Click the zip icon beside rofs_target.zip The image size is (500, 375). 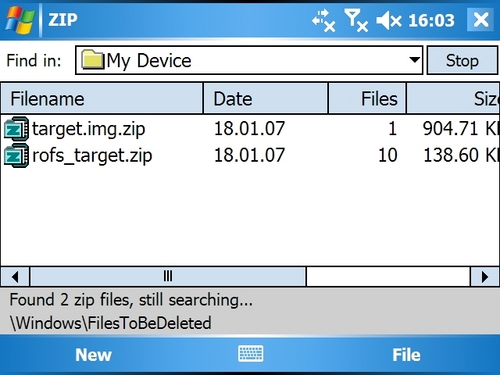click(x=16, y=155)
